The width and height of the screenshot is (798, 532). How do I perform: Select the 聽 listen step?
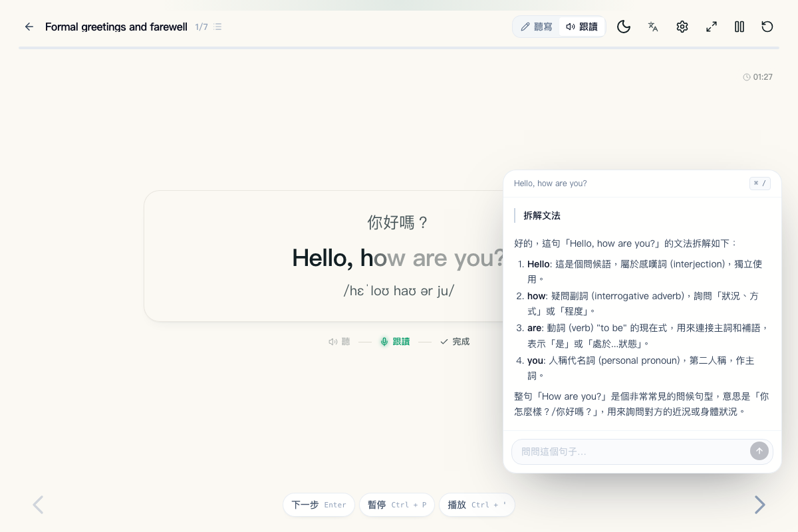(339, 342)
